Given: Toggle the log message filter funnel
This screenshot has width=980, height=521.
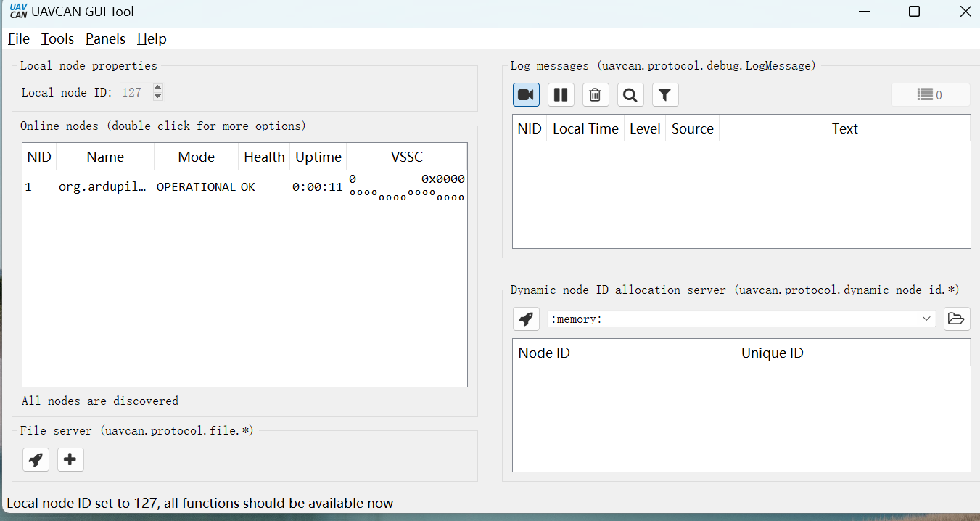Looking at the screenshot, I should (665, 95).
